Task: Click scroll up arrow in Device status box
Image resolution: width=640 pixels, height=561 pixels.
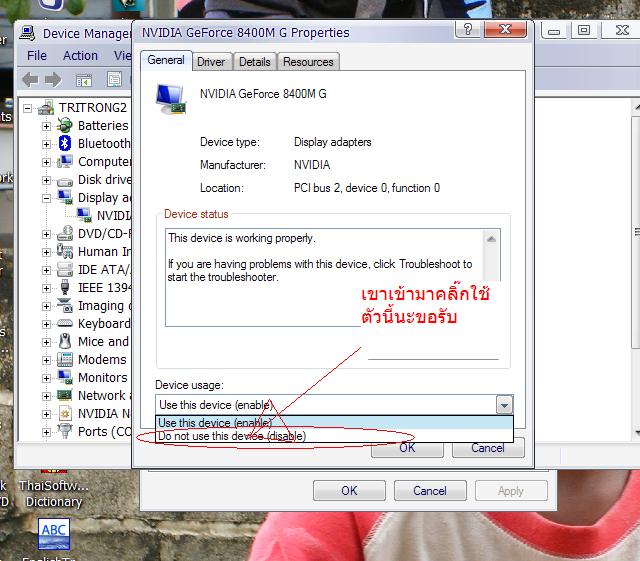Action: click(x=491, y=239)
